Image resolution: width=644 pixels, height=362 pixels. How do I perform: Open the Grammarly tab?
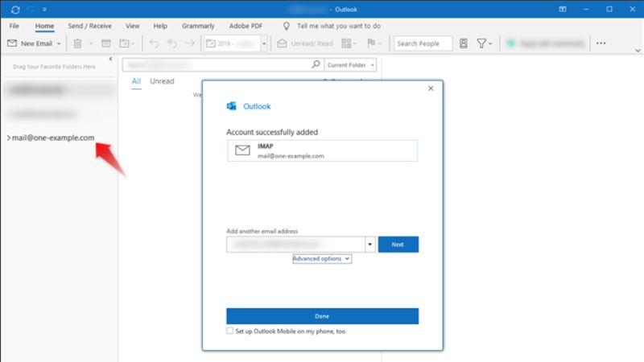198,26
